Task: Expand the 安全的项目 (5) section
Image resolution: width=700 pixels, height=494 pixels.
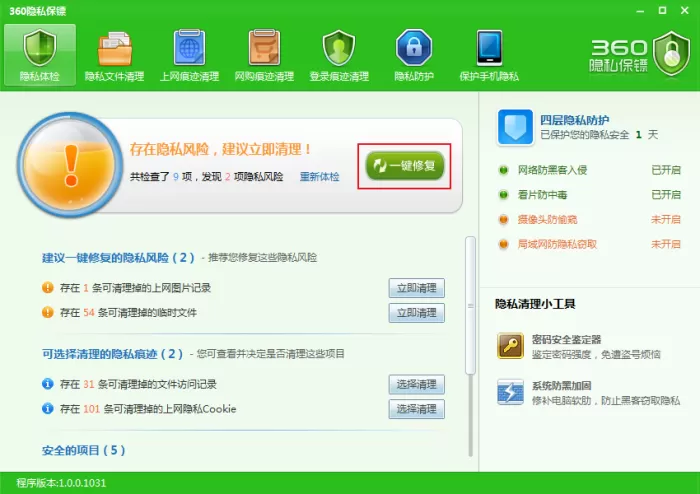Action: click(x=83, y=450)
